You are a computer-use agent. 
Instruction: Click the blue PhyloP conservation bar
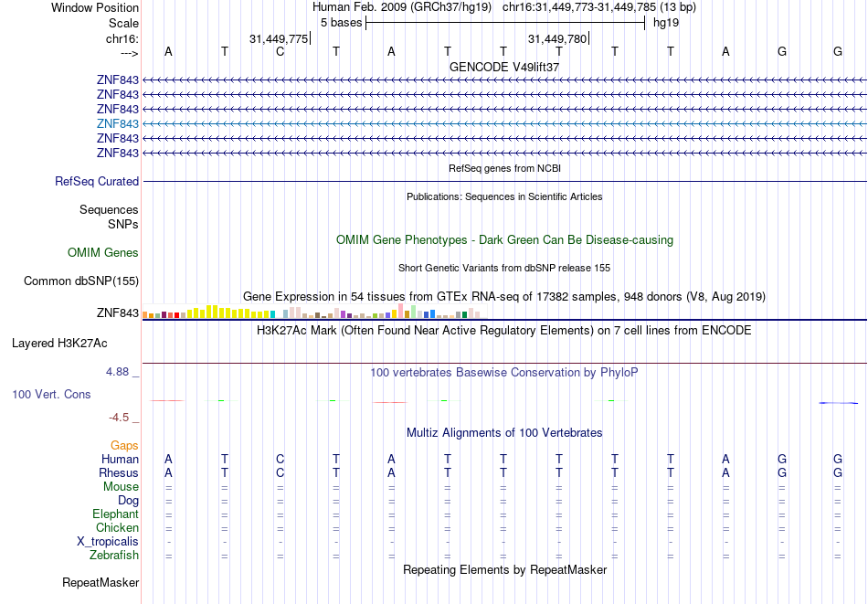838,403
